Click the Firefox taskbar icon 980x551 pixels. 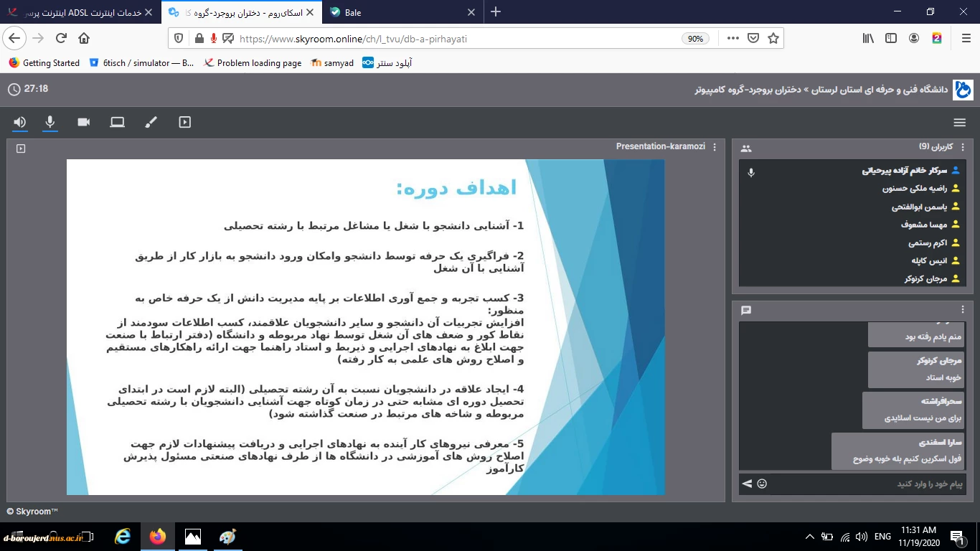click(x=158, y=536)
